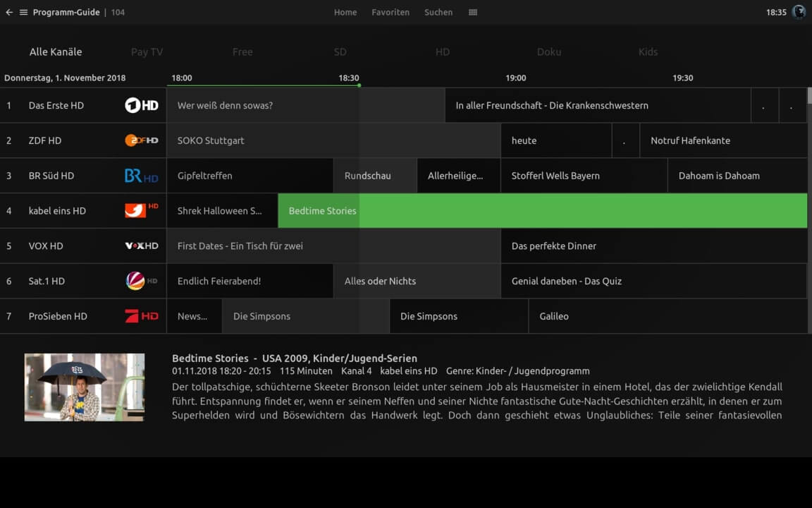Pick the ProSieben HD logo
This screenshot has width=812, height=508.
[x=142, y=316]
